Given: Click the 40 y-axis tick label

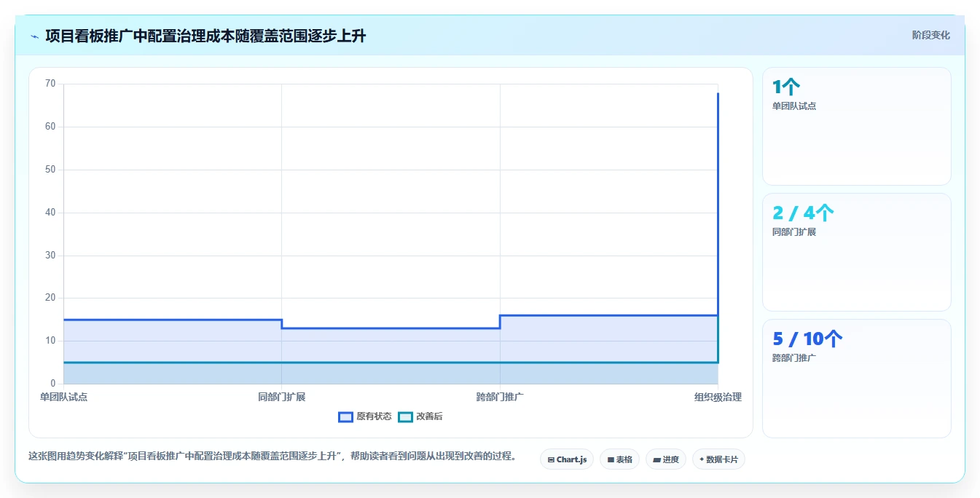Looking at the screenshot, I should tap(50, 213).
